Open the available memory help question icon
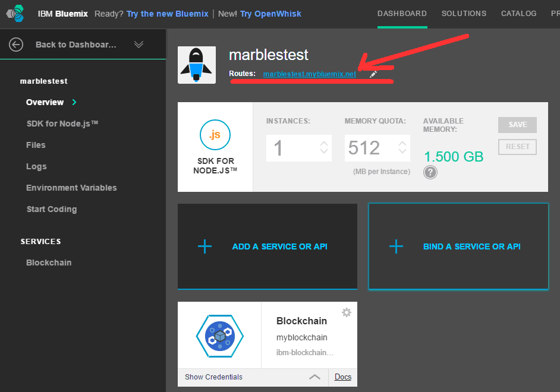Screen dimensions: 560x392 430,172
